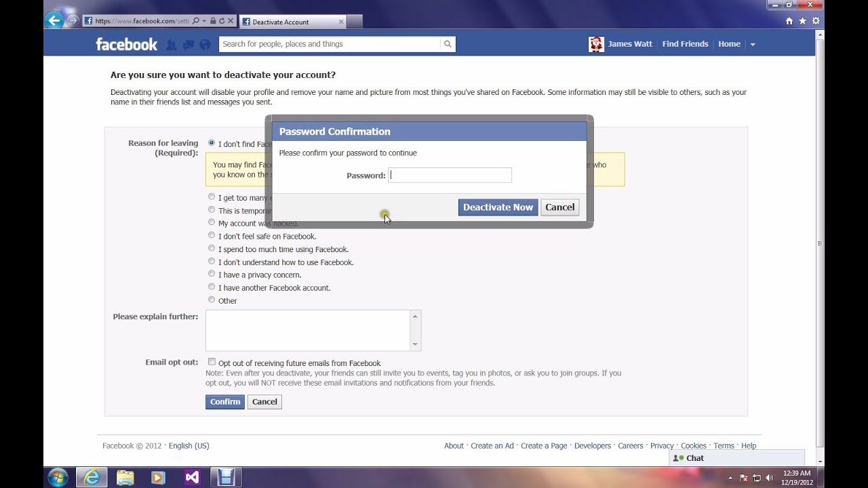Select 'I don't feel safe on Facebook' radio

[212, 235]
